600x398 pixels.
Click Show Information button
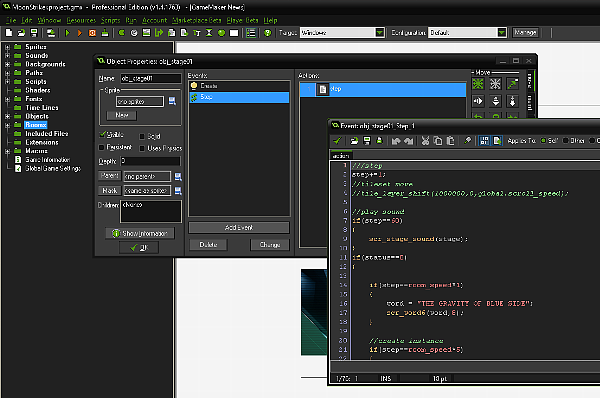140,233
